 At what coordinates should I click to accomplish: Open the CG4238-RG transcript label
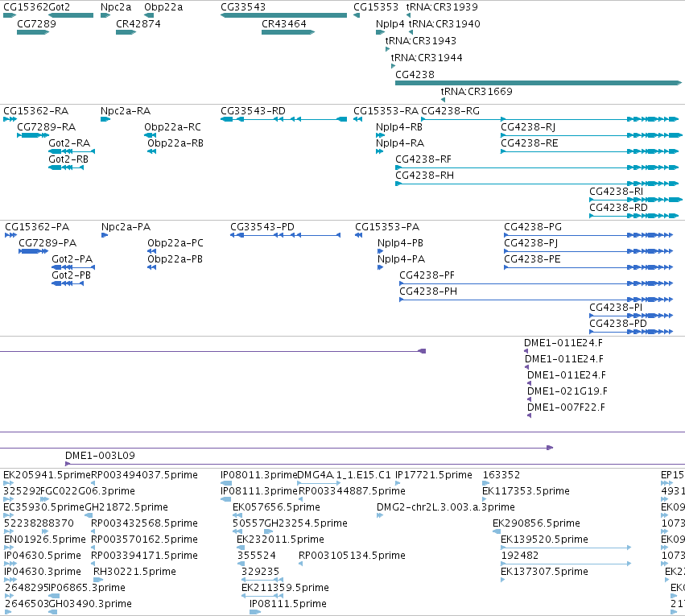point(451,111)
